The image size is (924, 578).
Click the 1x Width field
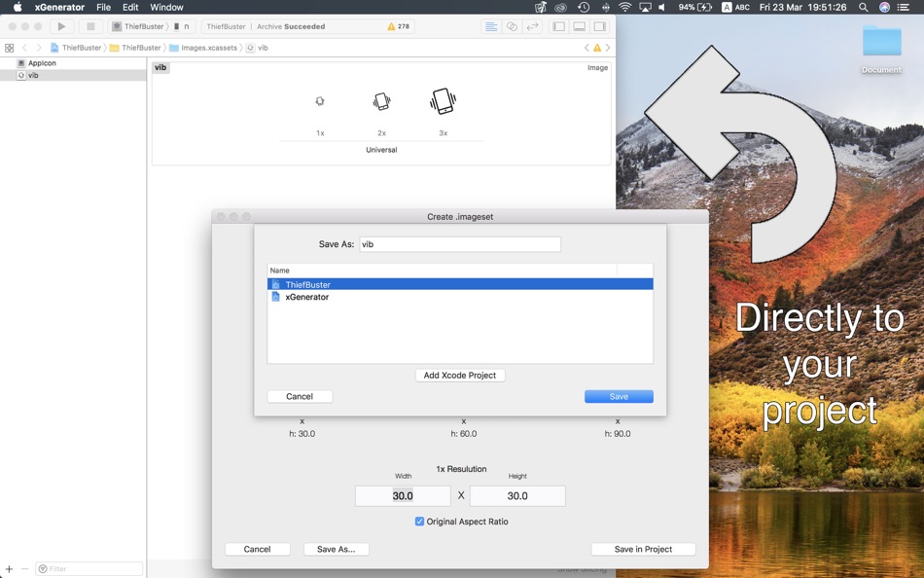click(403, 496)
